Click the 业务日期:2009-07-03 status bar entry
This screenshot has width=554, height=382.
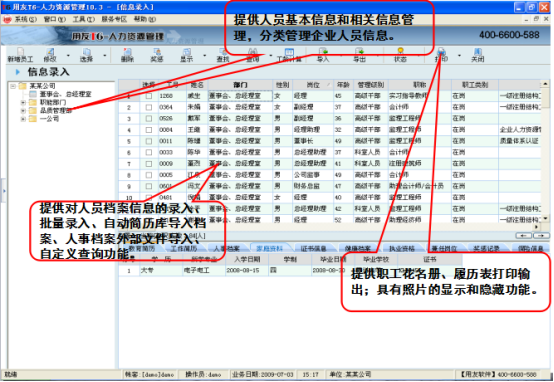click(263, 374)
